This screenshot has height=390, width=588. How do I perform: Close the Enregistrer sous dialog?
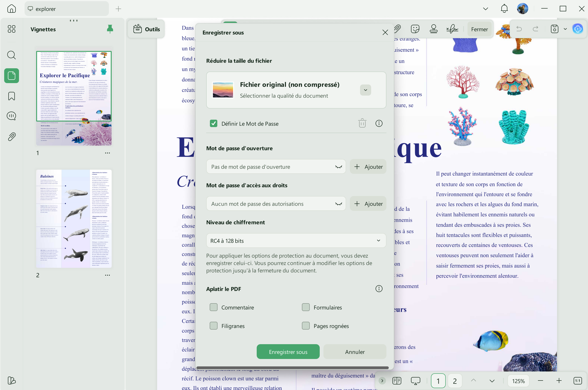(x=385, y=32)
